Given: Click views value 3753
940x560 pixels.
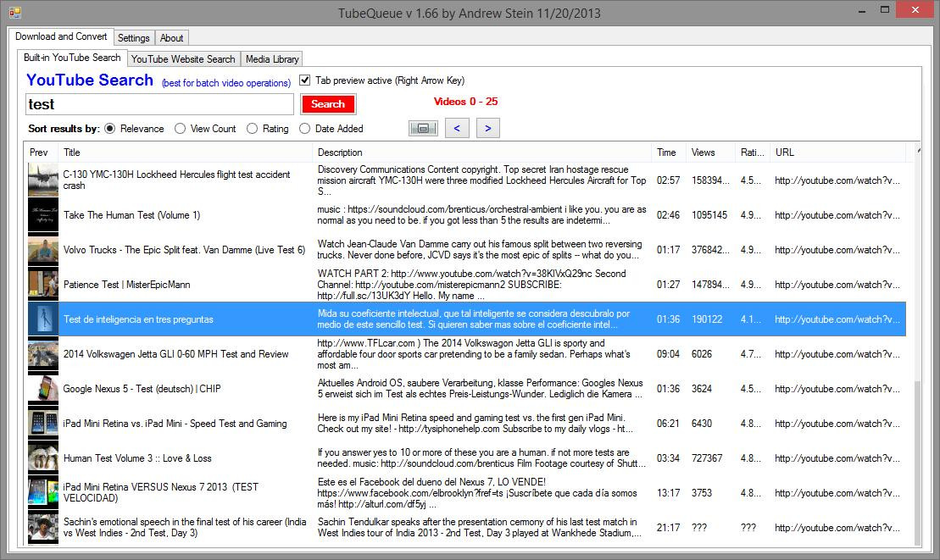Looking at the screenshot, I should point(702,493).
